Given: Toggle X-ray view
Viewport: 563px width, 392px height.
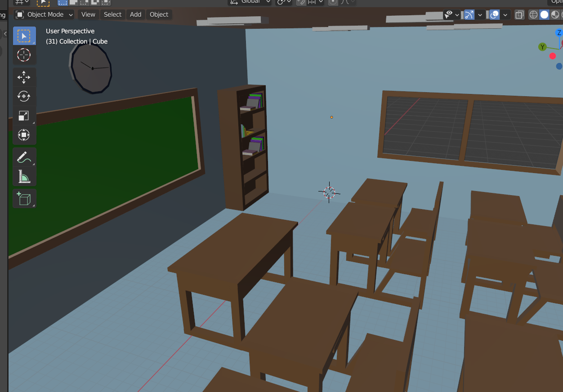Looking at the screenshot, I should tap(519, 14).
